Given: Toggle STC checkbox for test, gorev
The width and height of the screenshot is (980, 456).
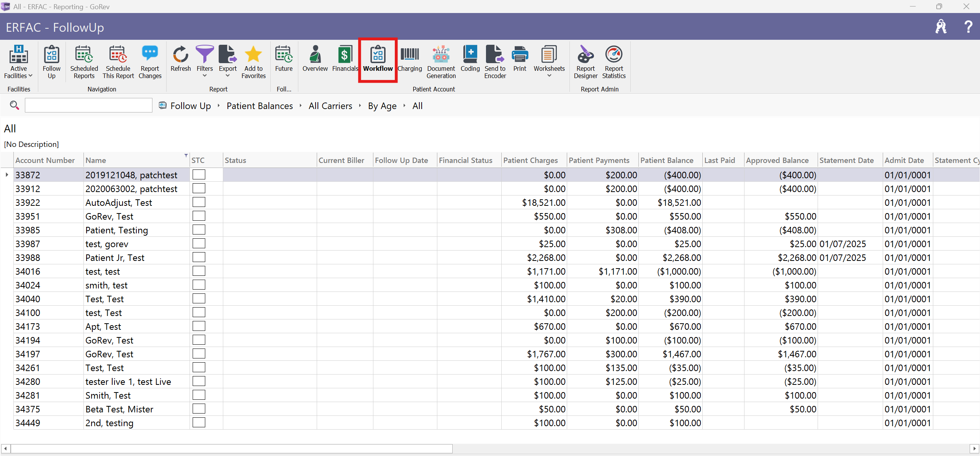Looking at the screenshot, I should tap(199, 244).
